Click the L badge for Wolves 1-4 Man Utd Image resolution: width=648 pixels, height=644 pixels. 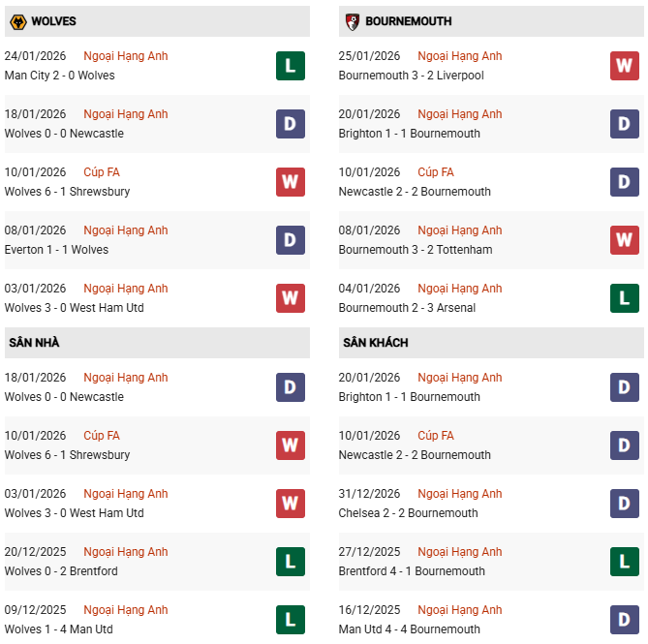coord(290,620)
